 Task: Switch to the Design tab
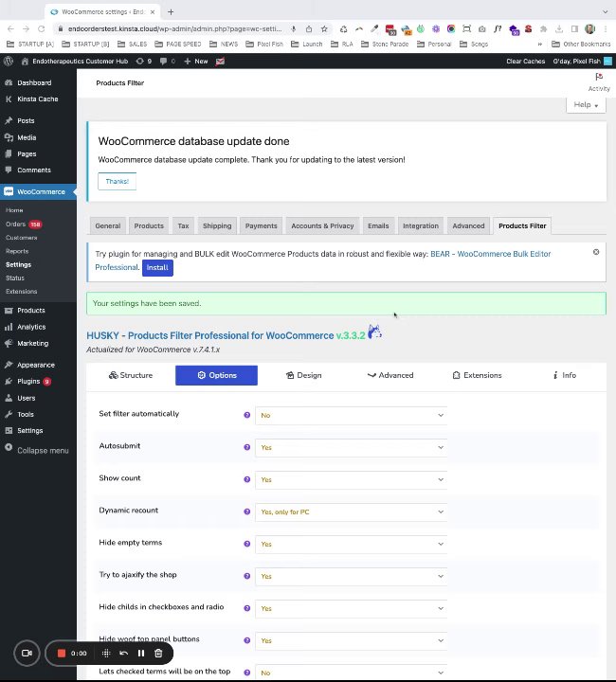click(303, 375)
